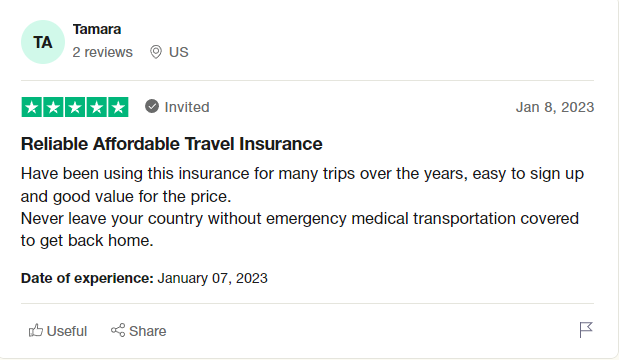Click the thumbs-up icon
The height and width of the screenshot is (360, 619).
click(36, 330)
